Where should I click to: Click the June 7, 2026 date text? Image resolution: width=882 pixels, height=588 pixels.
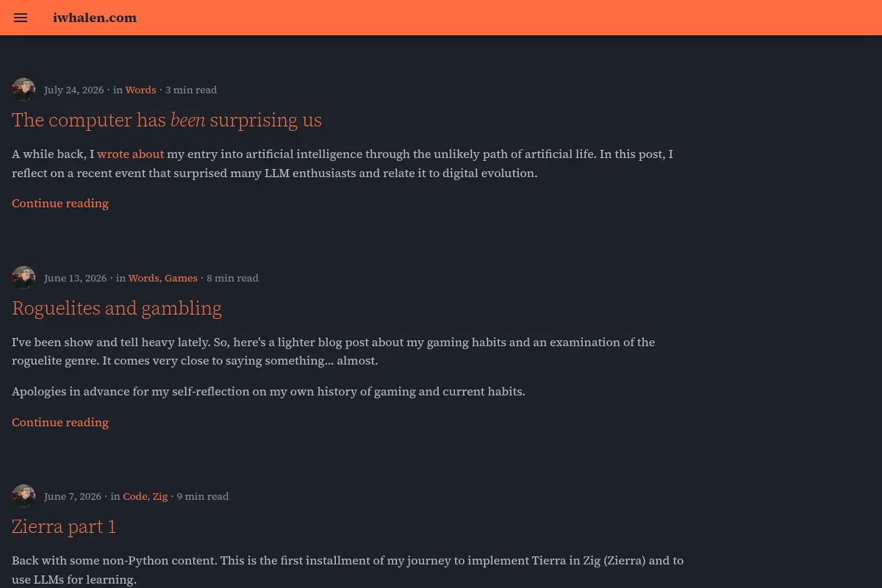[x=73, y=496]
